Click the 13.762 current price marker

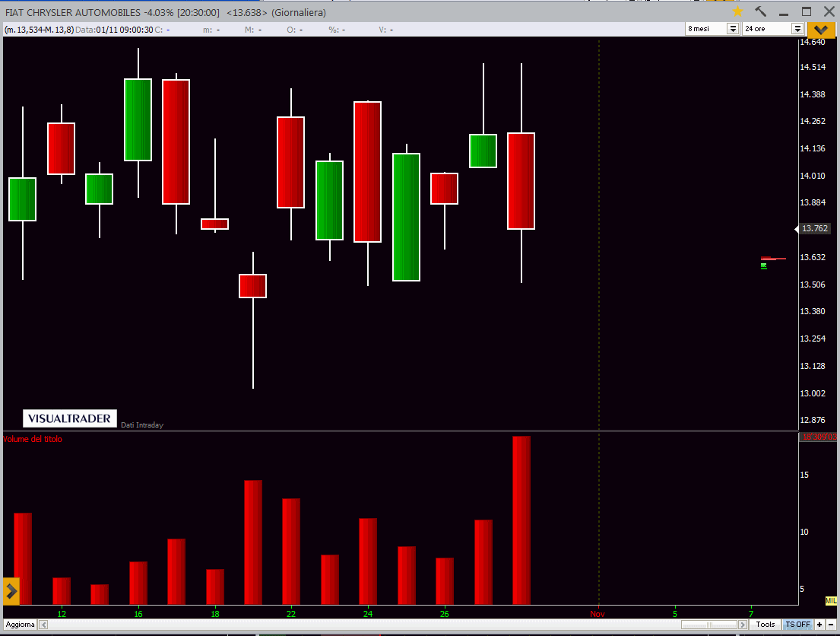pos(814,229)
